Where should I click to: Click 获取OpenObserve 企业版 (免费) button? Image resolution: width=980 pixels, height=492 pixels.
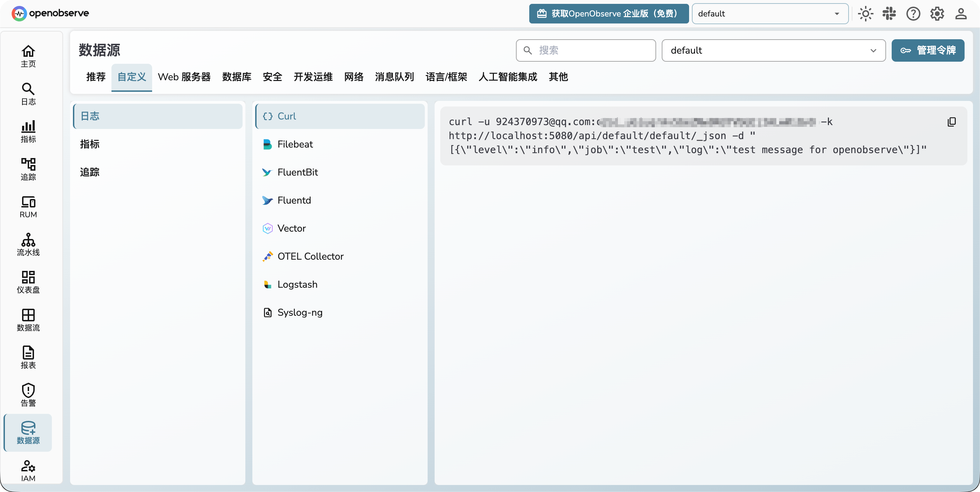(x=609, y=14)
